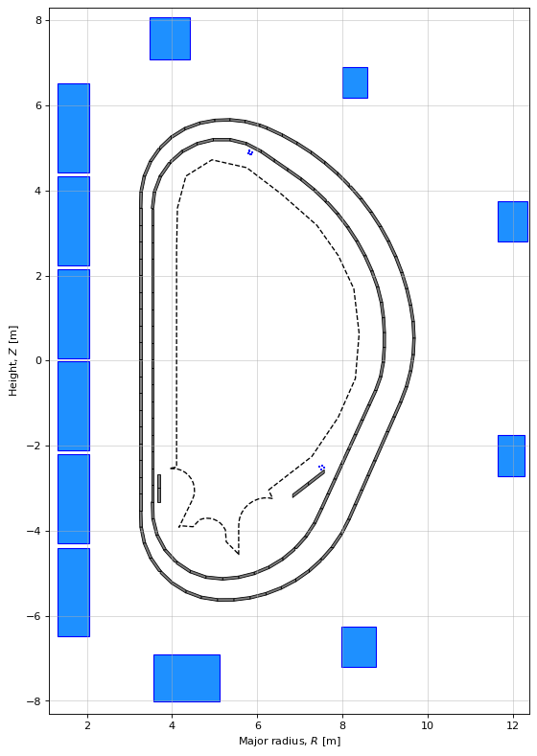Select the diagonal gray plate near R=7.2, Z=-2.9
The width and height of the screenshot is (537, 756).
309,484
